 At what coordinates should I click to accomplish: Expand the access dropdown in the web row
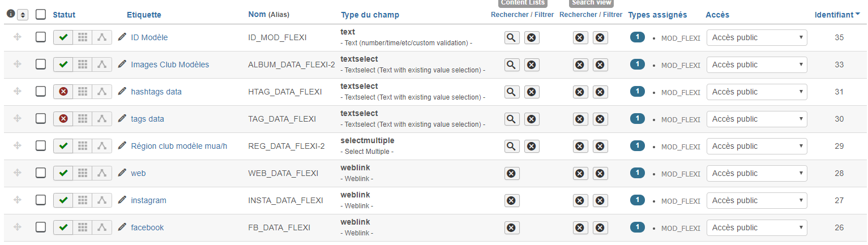pyautogui.click(x=757, y=173)
